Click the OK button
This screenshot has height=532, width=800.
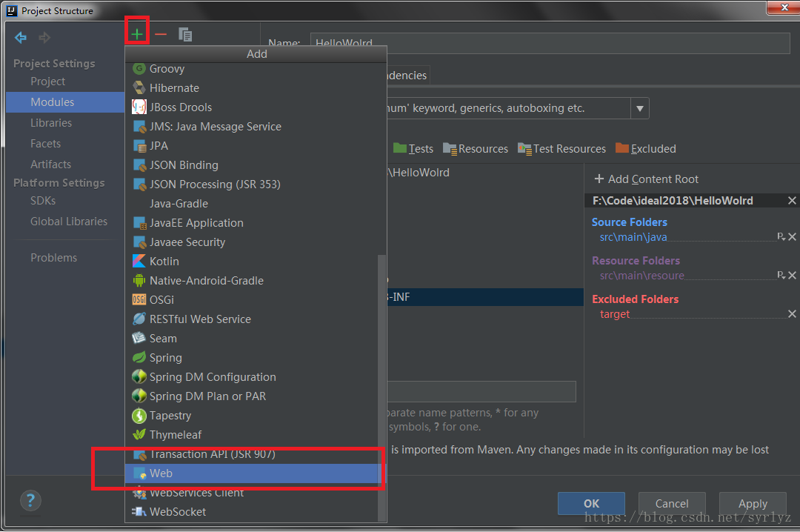pos(591,503)
